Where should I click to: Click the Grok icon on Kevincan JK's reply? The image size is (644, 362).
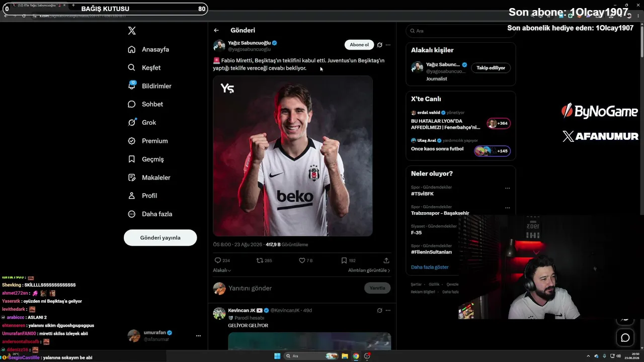pos(380,311)
